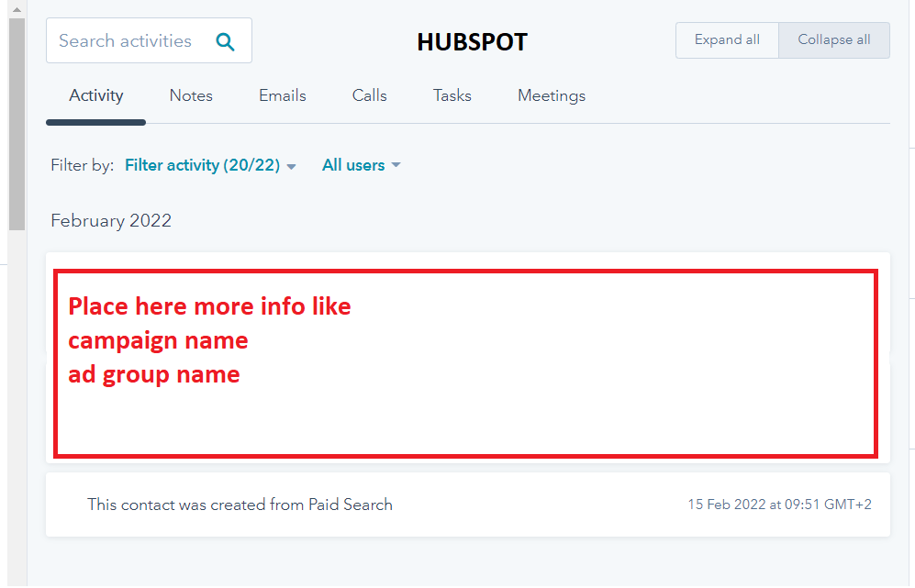
Task: Open the Emails tab
Action: tap(283, 95)
